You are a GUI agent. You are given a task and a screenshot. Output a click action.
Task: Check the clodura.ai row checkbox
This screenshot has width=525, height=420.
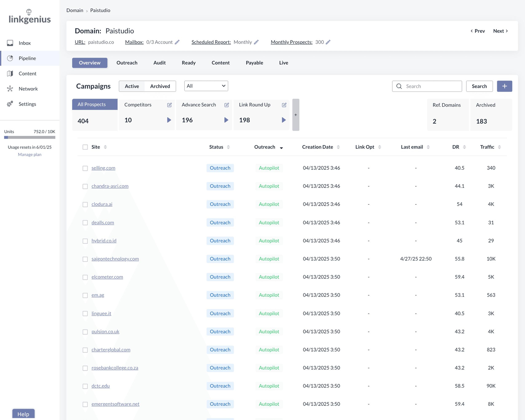click(85, 205)
